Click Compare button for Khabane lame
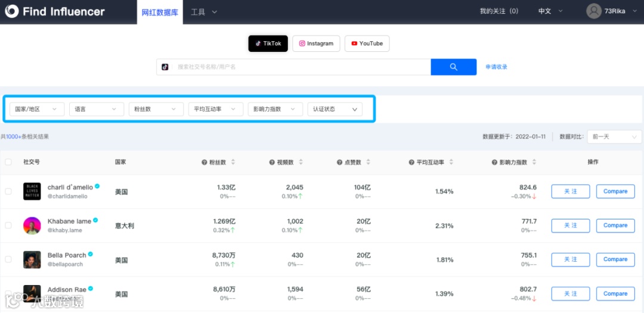 615,225
